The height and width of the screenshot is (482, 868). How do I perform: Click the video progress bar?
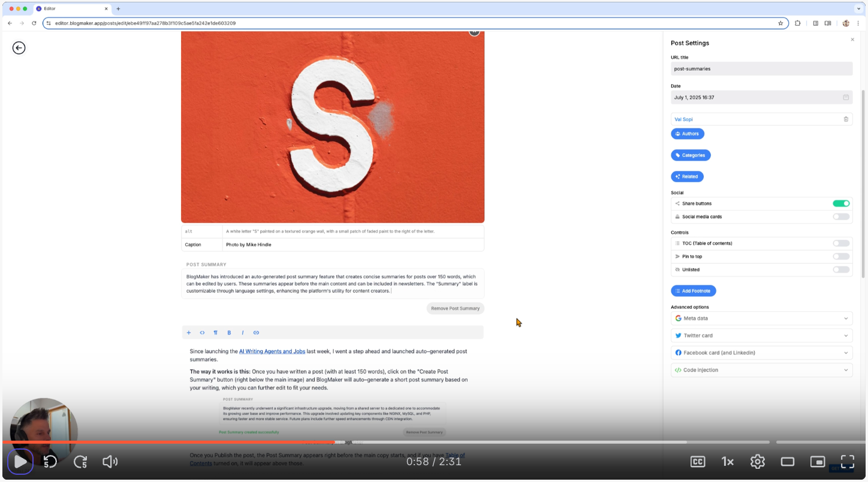[434, 442]
